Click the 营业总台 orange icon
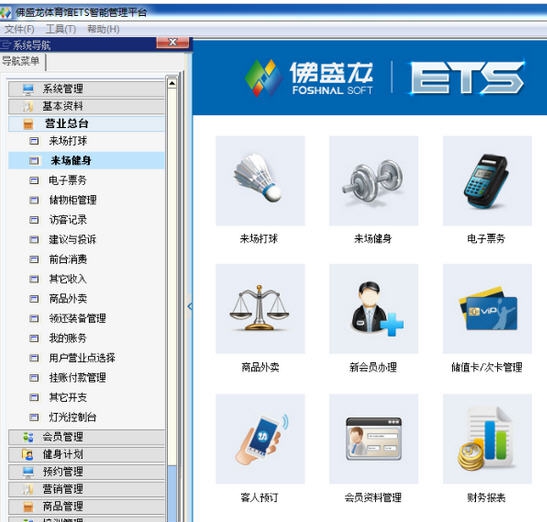This screenshot has width=547, height=522. tap(28, 124)
